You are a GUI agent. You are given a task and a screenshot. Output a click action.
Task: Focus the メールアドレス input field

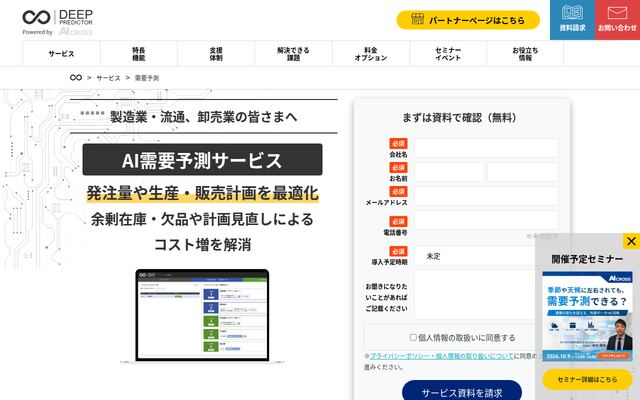tap(486, 196)
